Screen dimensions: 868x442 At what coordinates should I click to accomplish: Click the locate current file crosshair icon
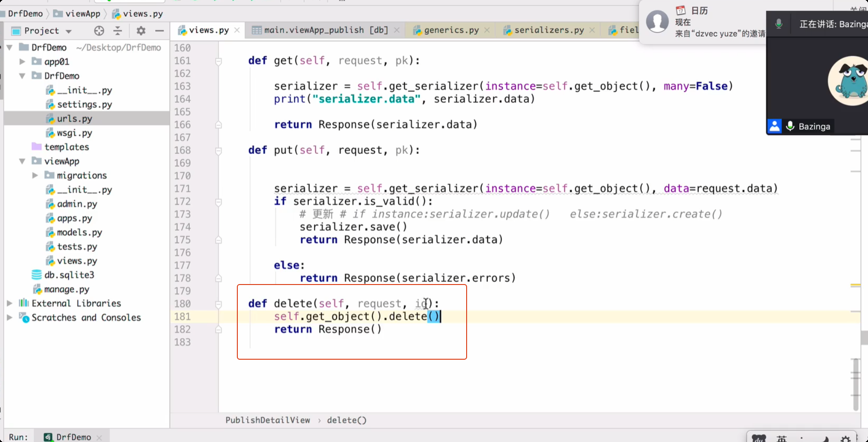99,30
